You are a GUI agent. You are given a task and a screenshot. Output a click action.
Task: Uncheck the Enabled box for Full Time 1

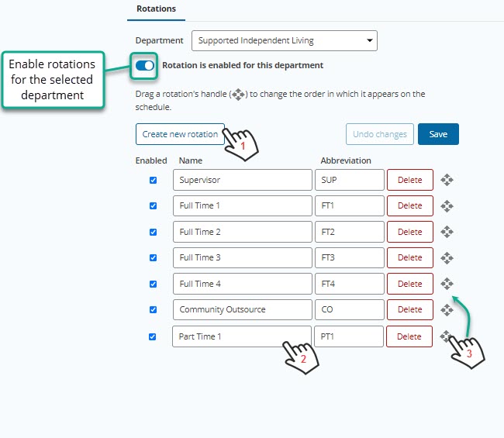tap(153, 205)
